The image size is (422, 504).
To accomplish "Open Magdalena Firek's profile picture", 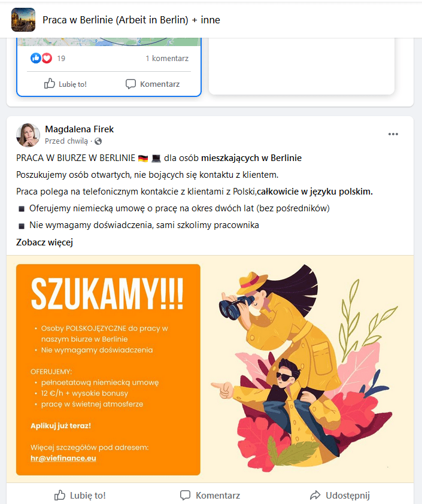I will [28, 135].
